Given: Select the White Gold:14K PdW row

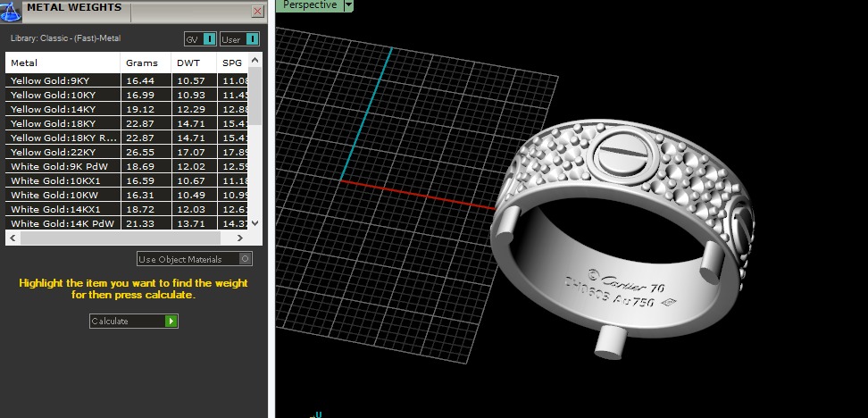Looking at the screenshot, I should coord(128,223).
